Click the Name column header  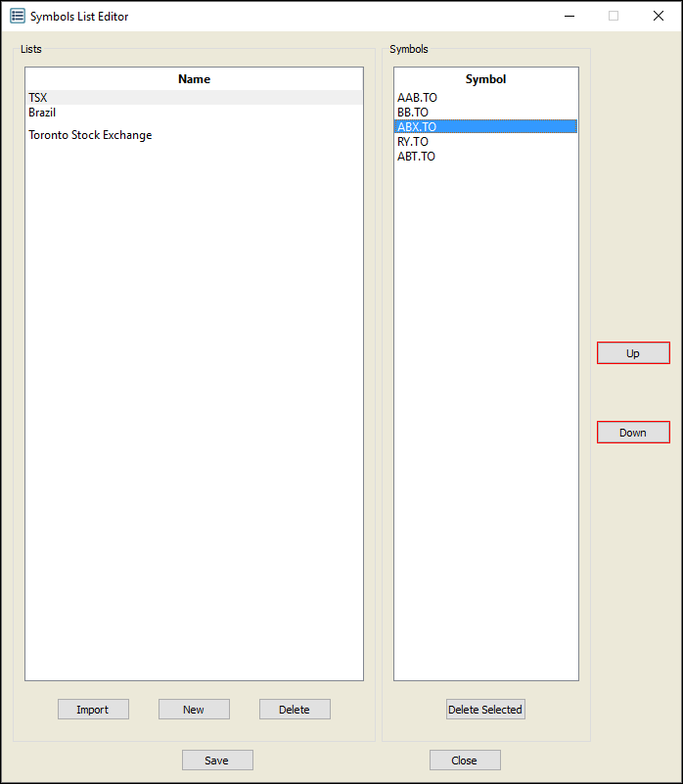click(194, 79)
